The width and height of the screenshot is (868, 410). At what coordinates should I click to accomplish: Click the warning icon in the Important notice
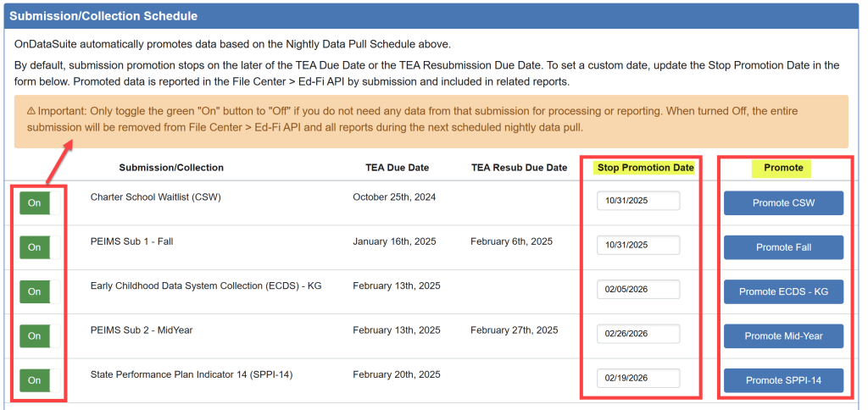click(31, 111)
